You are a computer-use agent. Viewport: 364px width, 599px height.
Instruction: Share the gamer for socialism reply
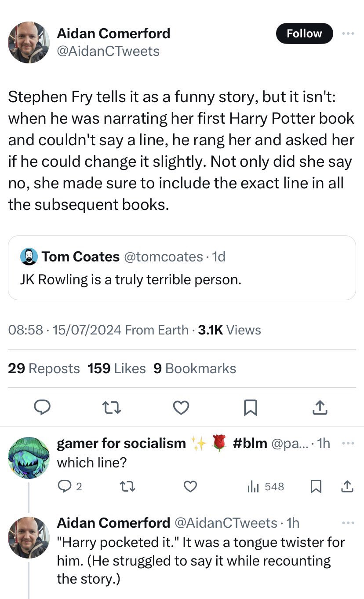tap(347, 486)
